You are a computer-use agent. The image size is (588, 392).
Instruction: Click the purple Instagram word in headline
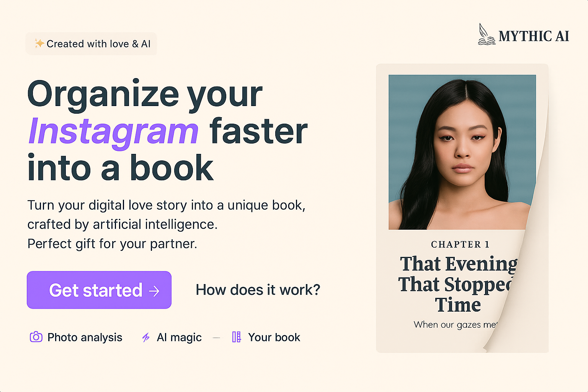click(x=114, y=131)
